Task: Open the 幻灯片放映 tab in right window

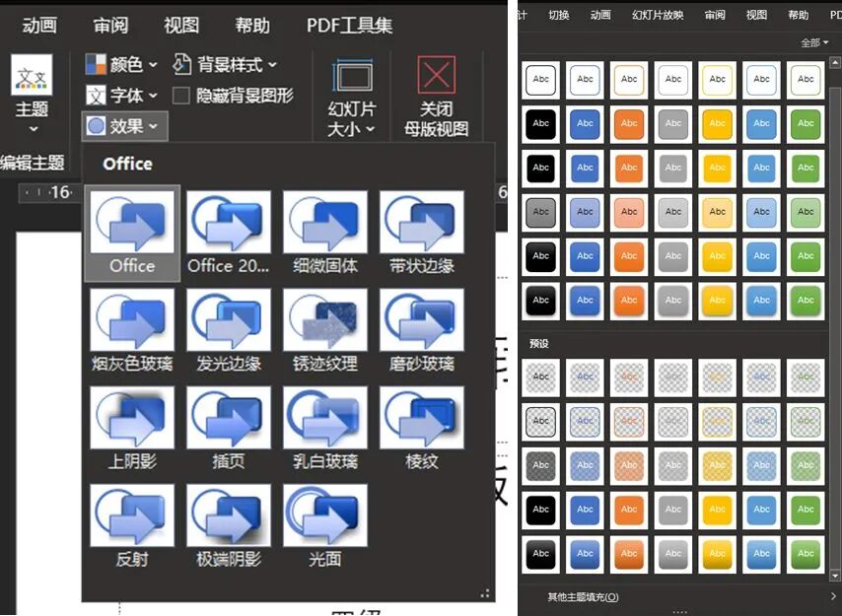Action: tap(658, 15)
